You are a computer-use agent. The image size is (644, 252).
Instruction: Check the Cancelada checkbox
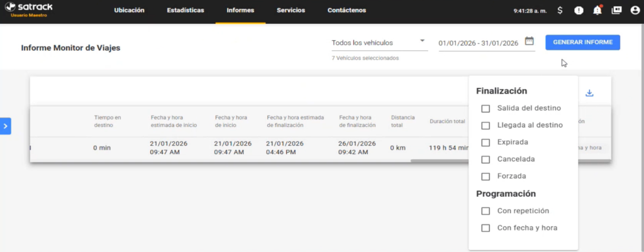(486, 159)
